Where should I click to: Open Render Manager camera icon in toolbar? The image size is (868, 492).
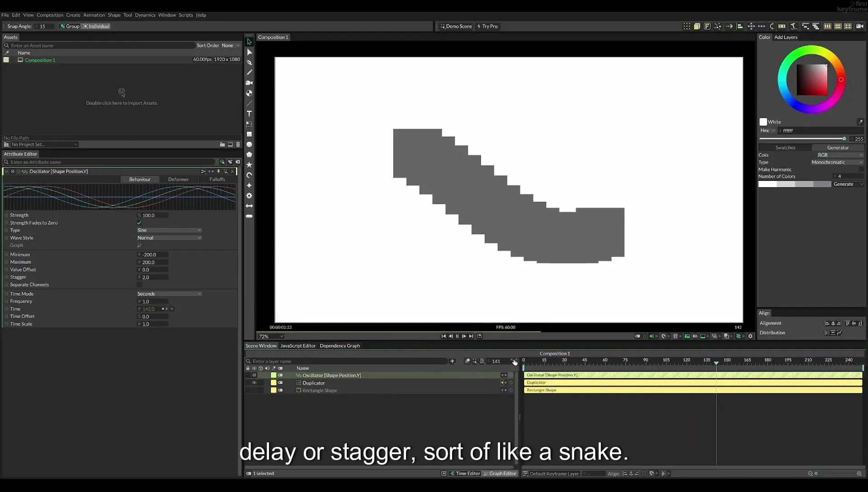click(x=859, y=26)
